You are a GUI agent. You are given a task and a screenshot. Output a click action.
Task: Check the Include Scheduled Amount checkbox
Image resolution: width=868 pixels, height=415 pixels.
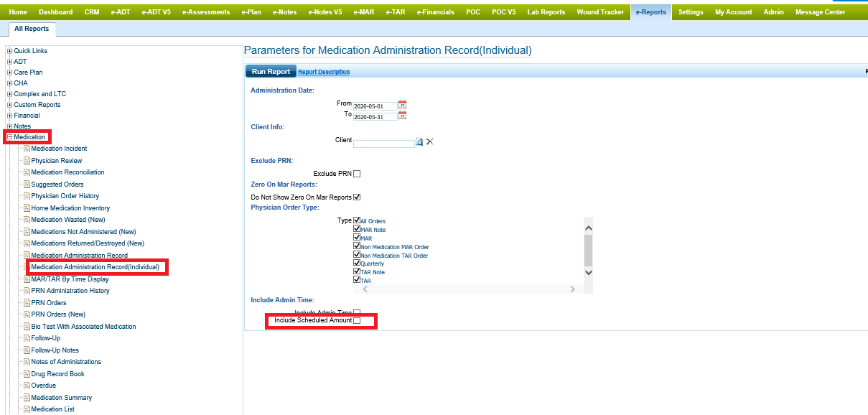357,320
